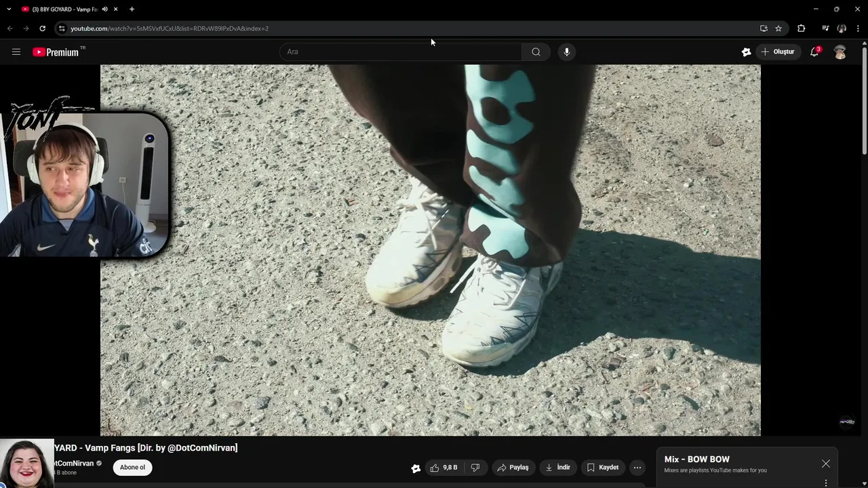Open Chrome three-dot menu

point(859,28)
